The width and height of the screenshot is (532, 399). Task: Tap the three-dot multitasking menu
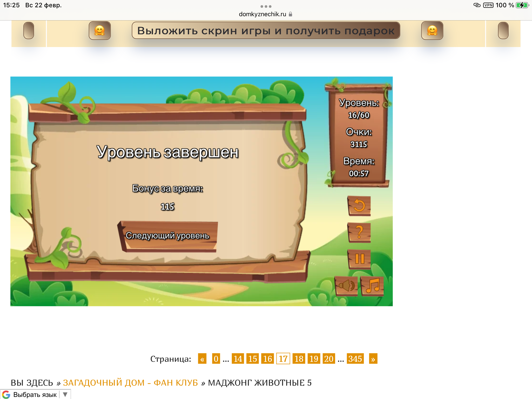(266, 6)
